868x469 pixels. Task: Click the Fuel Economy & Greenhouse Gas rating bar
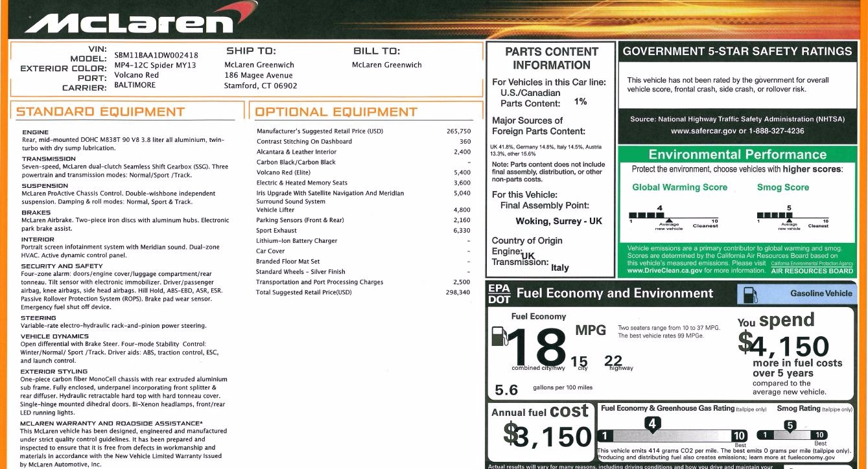click(672, 436)
